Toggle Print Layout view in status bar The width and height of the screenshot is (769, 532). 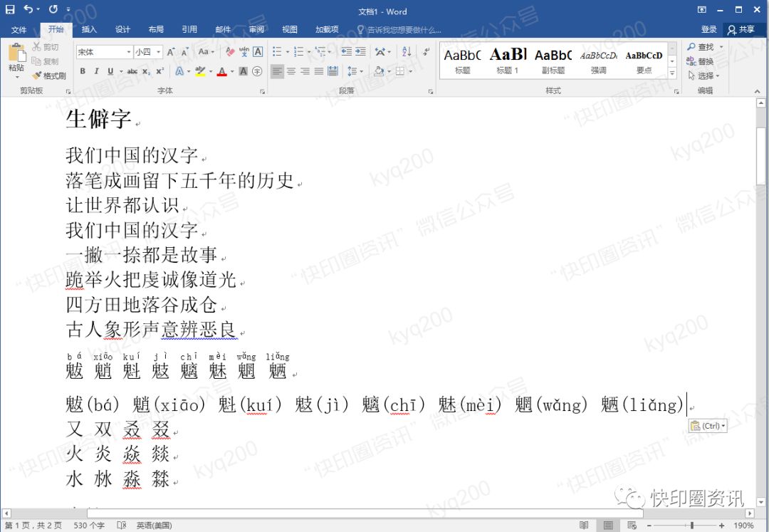(608, 525)
